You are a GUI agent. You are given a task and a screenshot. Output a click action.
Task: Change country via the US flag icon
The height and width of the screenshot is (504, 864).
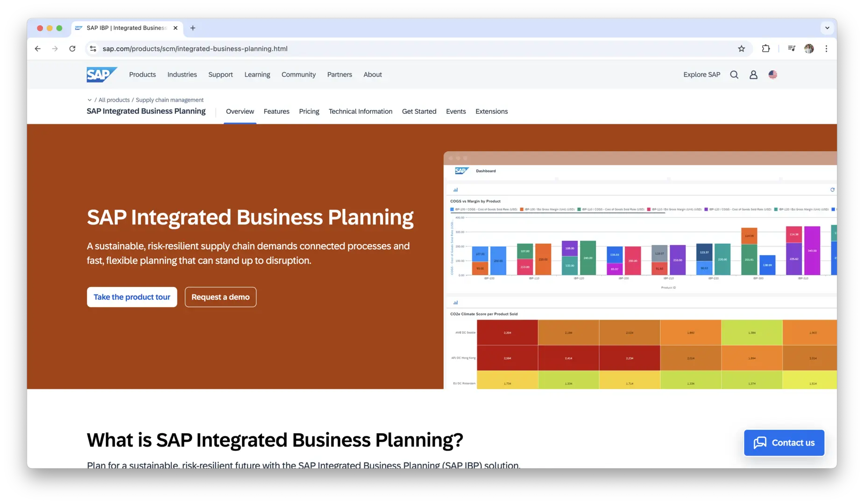coord(773,75)
